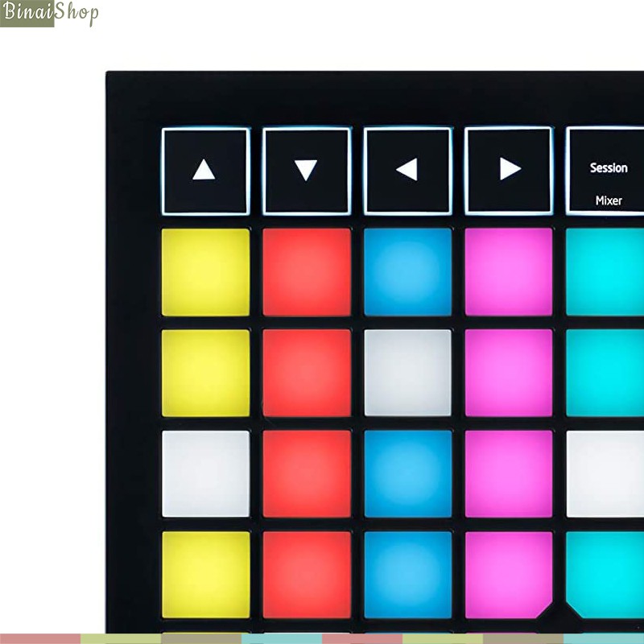The image size is (644, 644).
Task: Tap the white pad below Session button column
Action: pos(605,473)
